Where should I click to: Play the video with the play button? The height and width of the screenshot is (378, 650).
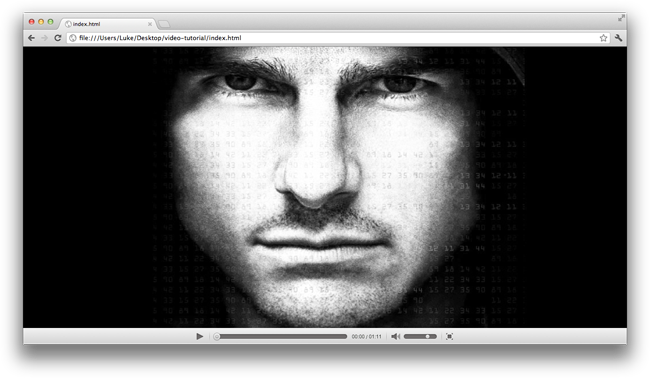(x=199, y=336)
